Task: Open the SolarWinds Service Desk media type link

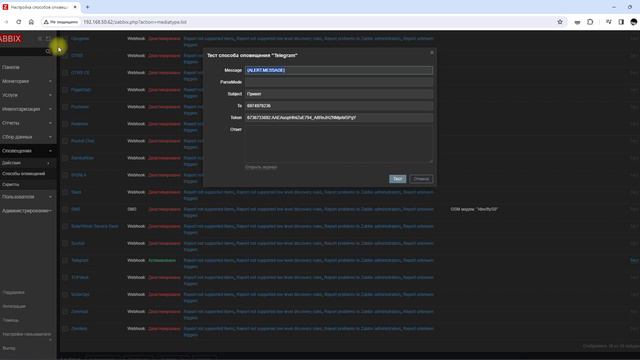Action: coord(95,226)
